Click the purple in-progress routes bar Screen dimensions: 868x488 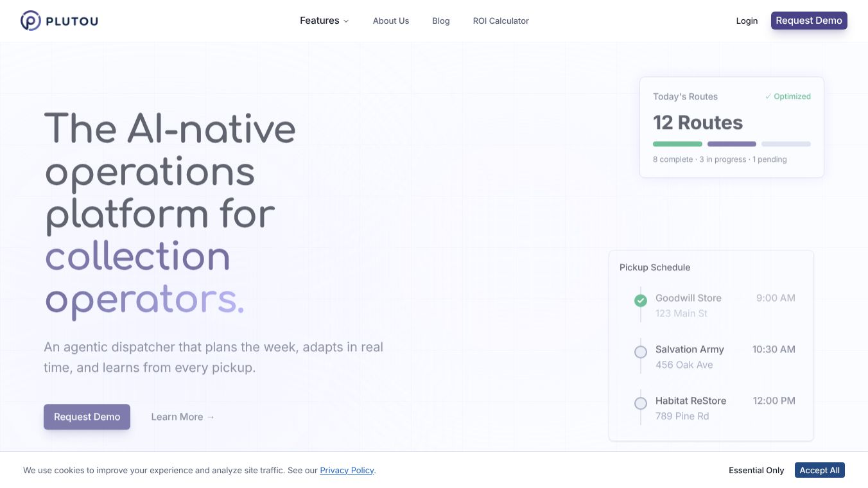point(732,144)
